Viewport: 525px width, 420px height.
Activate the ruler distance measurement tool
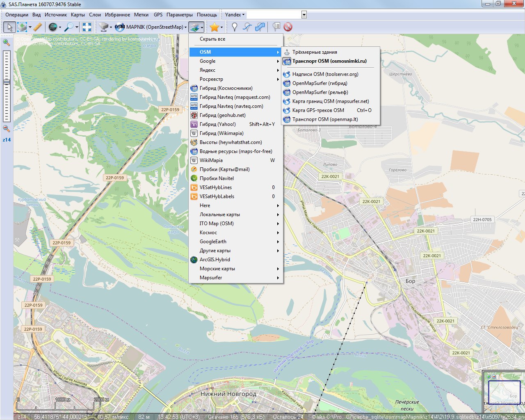[38, 27]
